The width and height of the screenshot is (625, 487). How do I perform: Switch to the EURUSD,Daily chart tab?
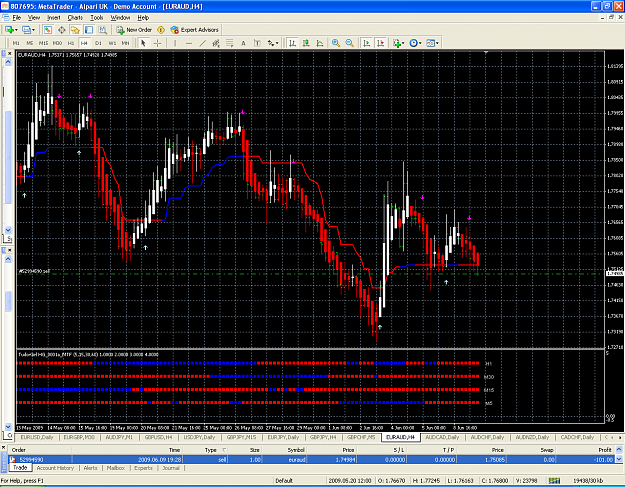coord(37,438)
